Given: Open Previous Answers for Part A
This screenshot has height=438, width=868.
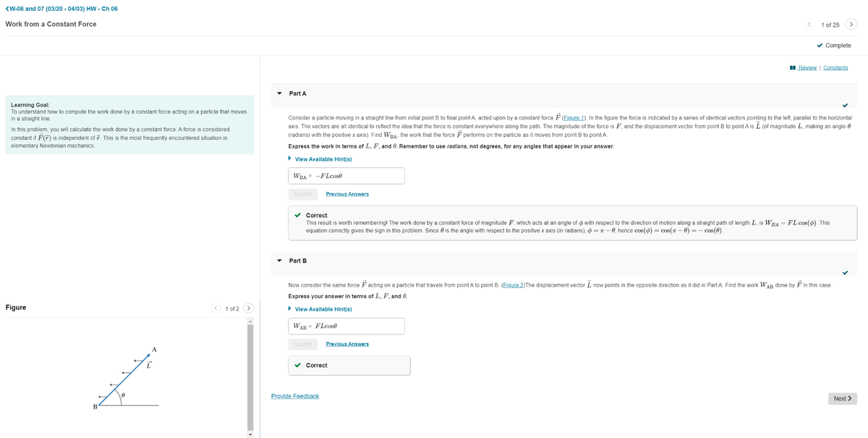Looking at the screenshot, I should tap(347, 194).
